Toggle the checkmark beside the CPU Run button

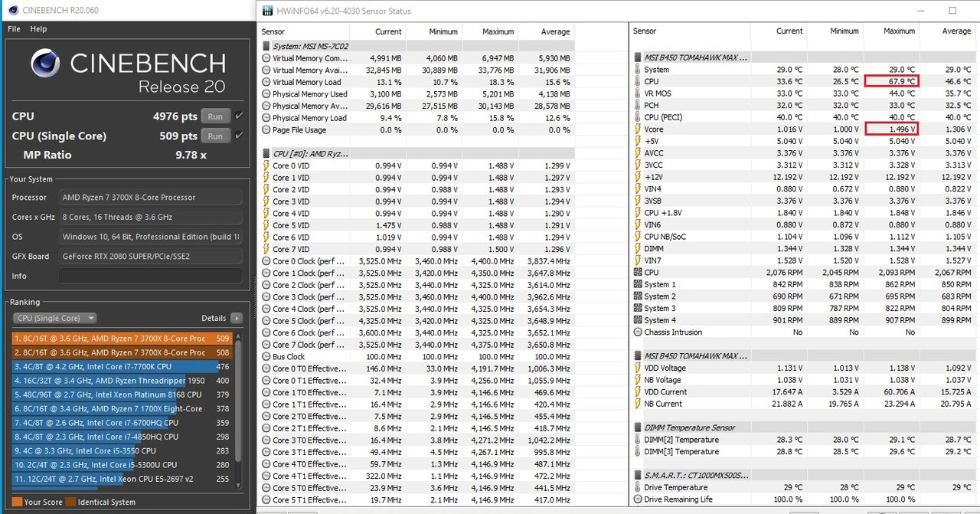pyautogui.click(x=239, y=116)
